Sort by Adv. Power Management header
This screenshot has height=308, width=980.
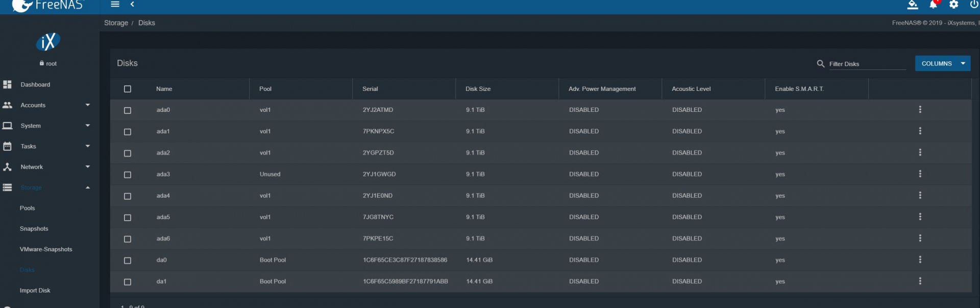point(602,89)
